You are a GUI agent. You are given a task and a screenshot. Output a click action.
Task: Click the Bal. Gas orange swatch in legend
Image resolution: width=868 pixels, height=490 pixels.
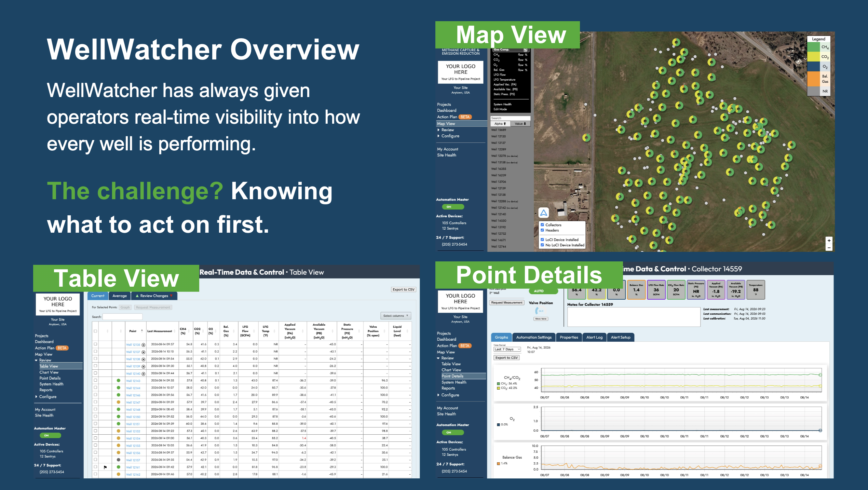(813, 79)
